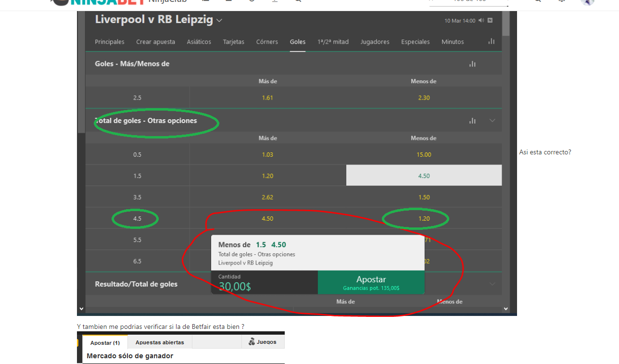
Task: Click the Juegos button in Betfair panel
Action: point(263,342)
